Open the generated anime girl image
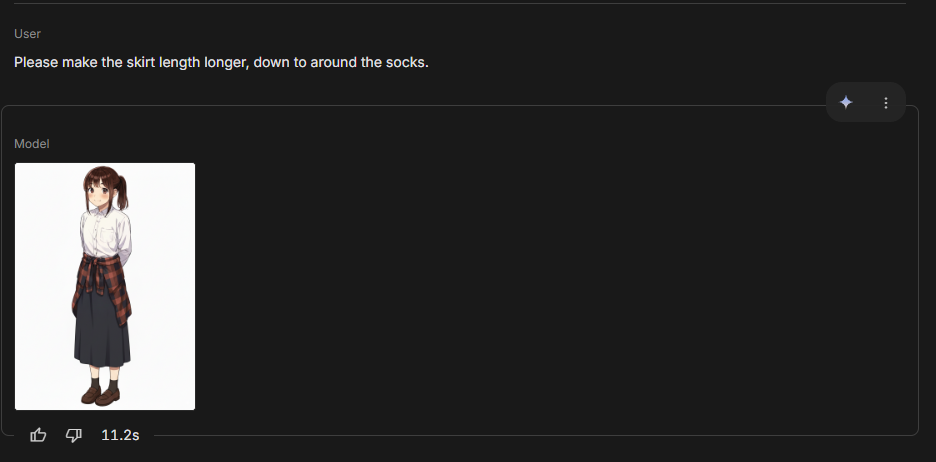The image size is (936, 462). 105,286
